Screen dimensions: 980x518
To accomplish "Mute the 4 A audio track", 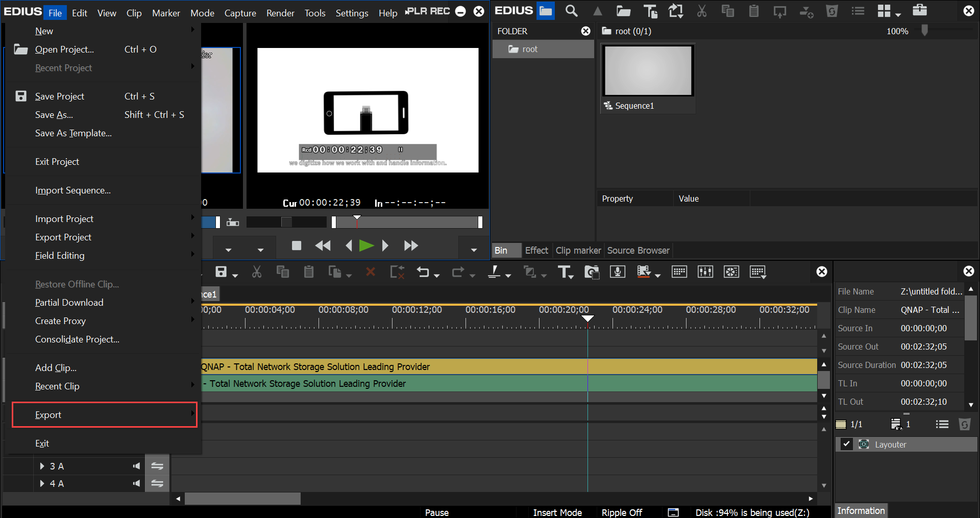I will (x=136, y=483).
